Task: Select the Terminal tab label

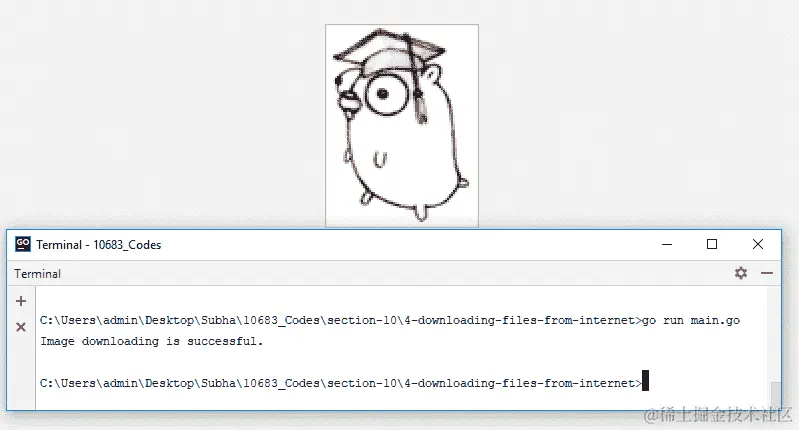Action: pyautogui.click(x=38, y=274)
